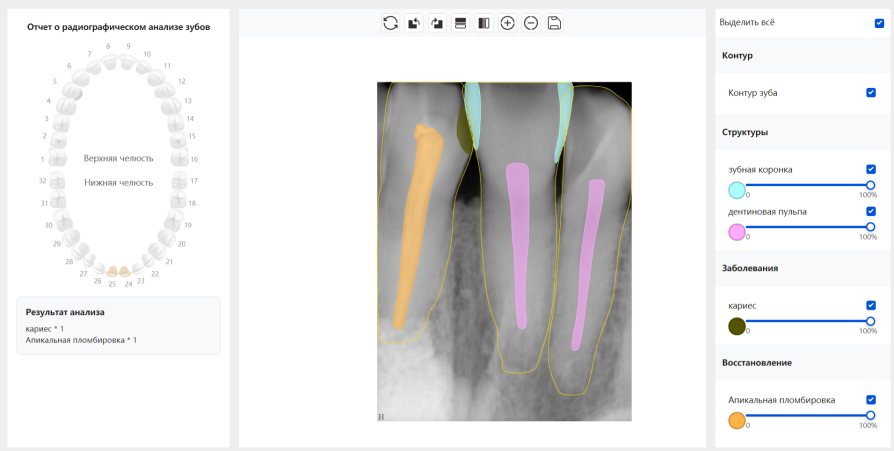Toggle the 'Контур зуба' checkbox
894x451 pixels.
pos(871,93)
